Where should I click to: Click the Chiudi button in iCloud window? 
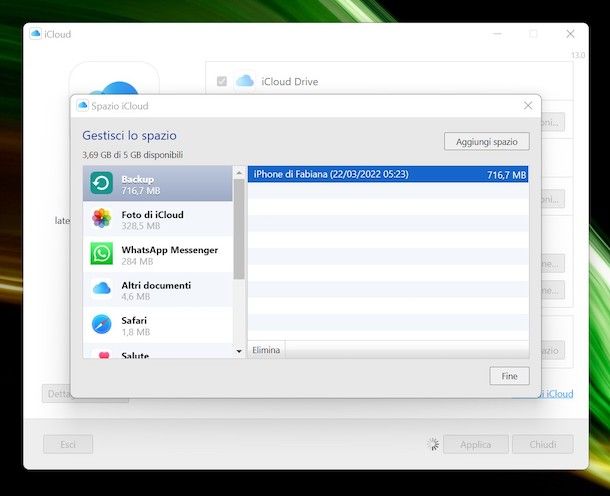(x=543, y=444)
